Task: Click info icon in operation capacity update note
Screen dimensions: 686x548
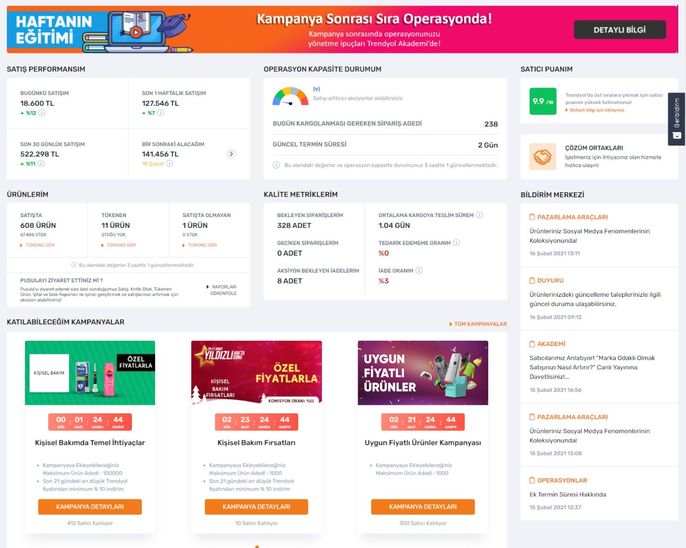Action: click(x=276, y=165)
